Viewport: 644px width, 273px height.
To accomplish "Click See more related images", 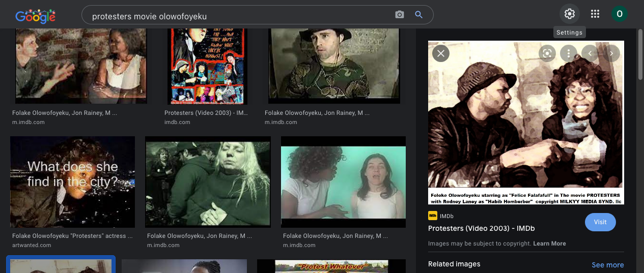I will tap(607, 265).
